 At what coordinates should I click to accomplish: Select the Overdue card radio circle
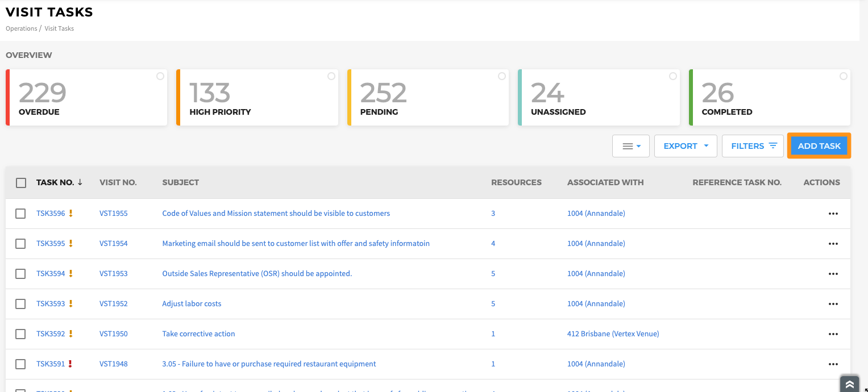160,76
